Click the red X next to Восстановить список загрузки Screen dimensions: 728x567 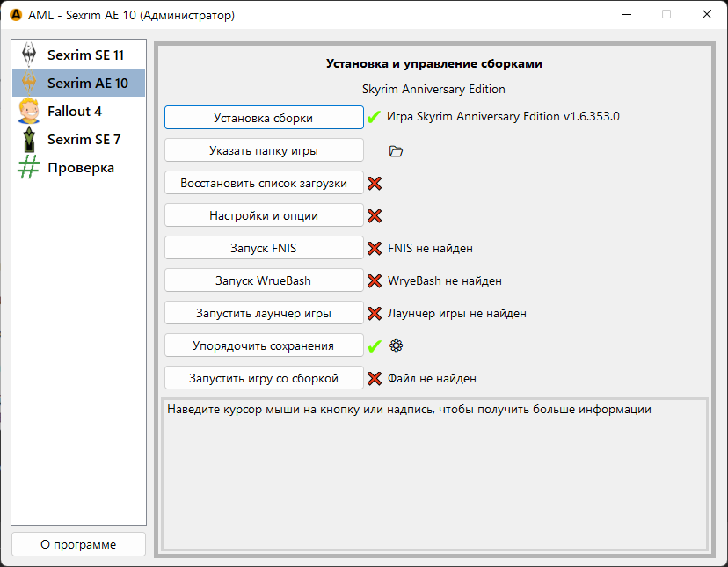click(375, 184)
